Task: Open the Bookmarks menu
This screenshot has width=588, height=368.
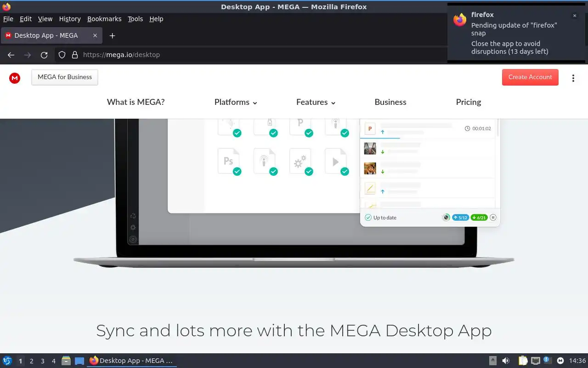Action: (x=104, y=19)
